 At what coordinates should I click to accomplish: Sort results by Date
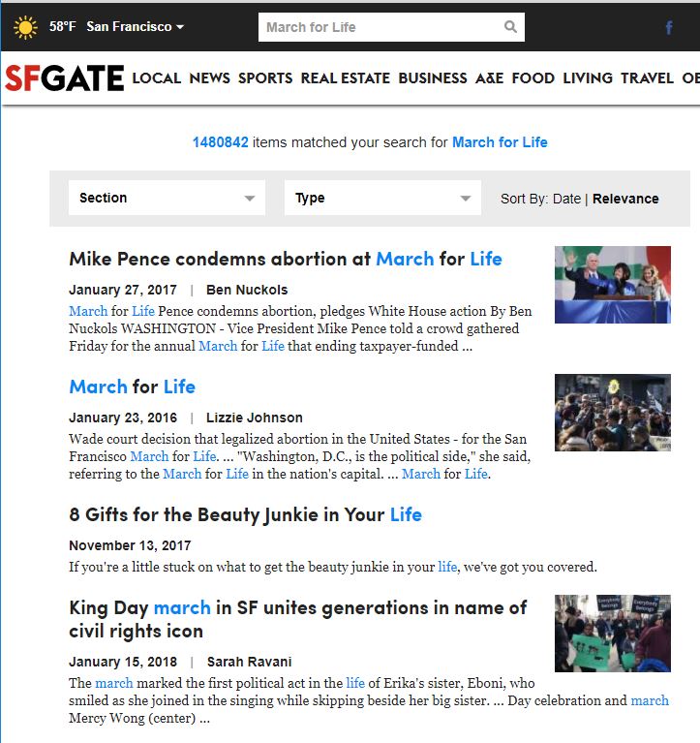566,199
